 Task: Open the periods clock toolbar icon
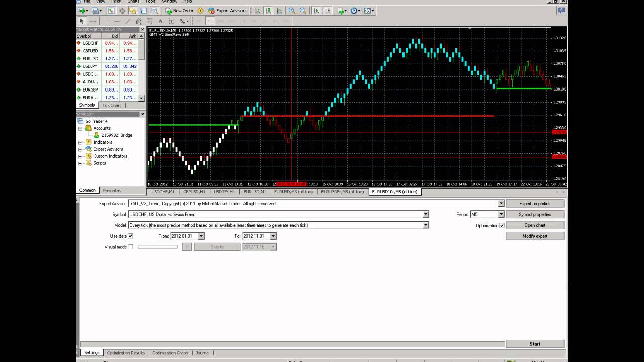[355, 11]
